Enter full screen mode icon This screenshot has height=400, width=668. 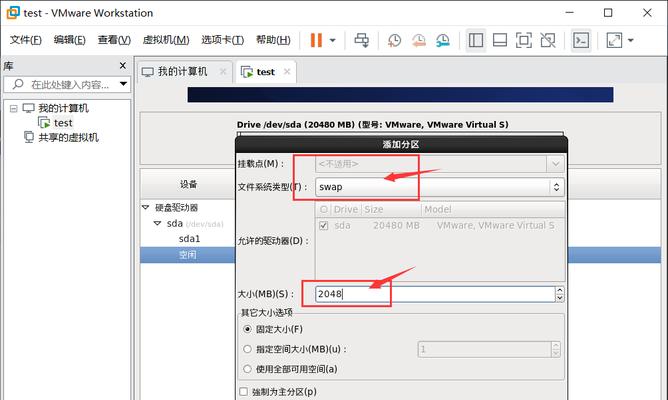coord(524,40)
